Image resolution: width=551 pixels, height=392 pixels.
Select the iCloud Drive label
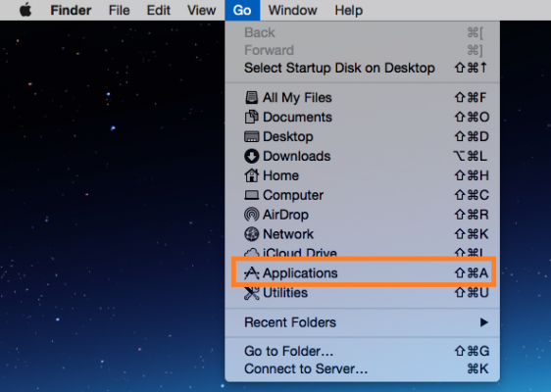click(300, 253)
